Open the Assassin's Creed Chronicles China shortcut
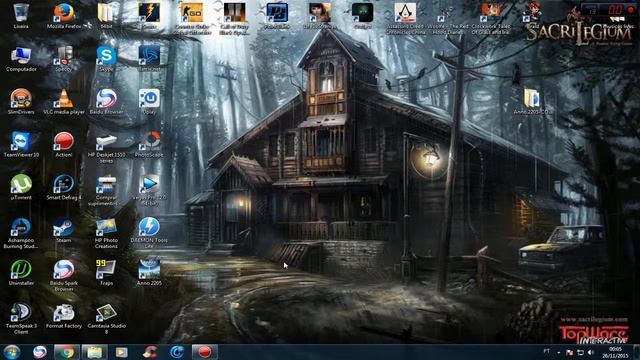This screenshot has width=640, height=360. pyautogui.click(x=405, y=17)
